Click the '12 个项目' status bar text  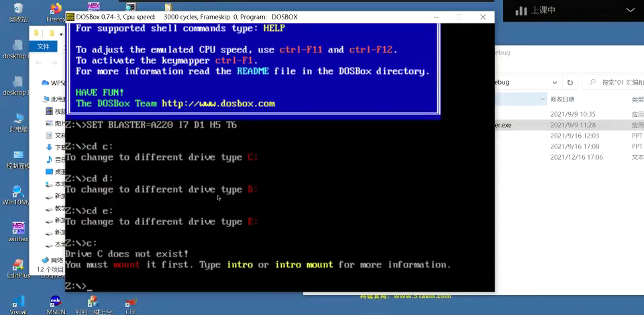pyautogui.click(x=50, y=270)
